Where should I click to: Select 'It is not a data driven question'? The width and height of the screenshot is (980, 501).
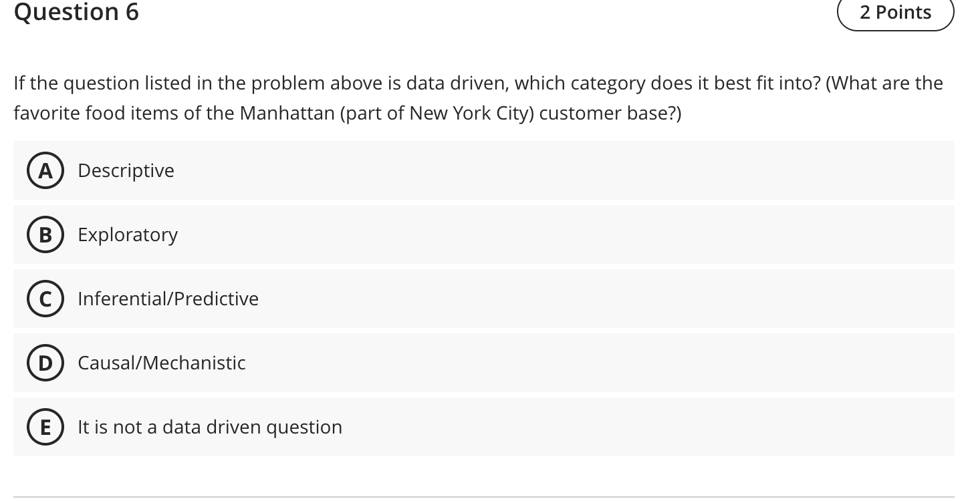209,427
